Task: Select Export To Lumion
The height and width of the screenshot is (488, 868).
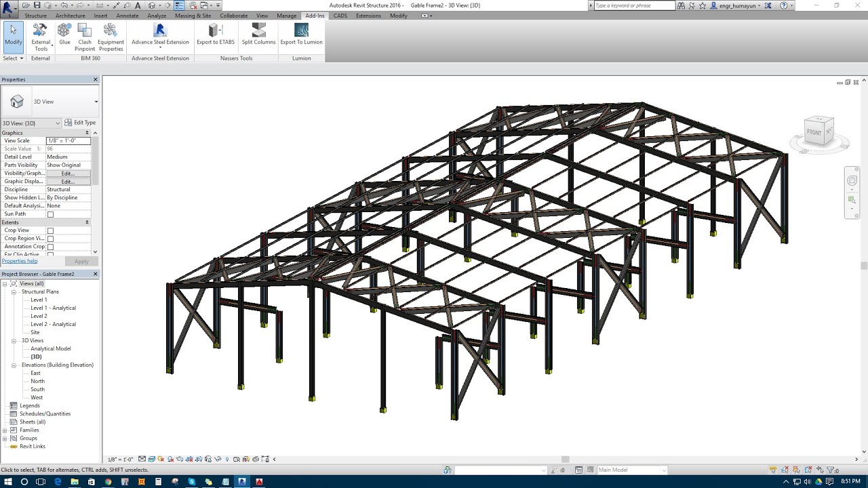Action: [301, 34]
